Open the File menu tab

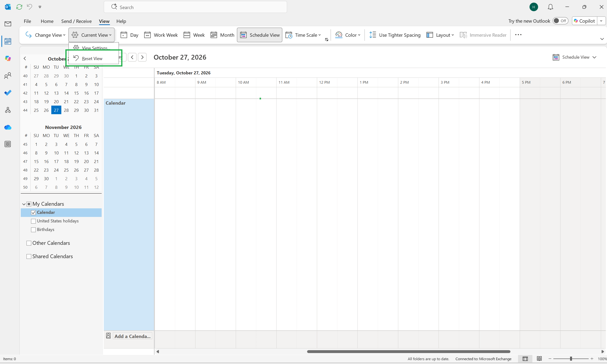coord(27,21)
